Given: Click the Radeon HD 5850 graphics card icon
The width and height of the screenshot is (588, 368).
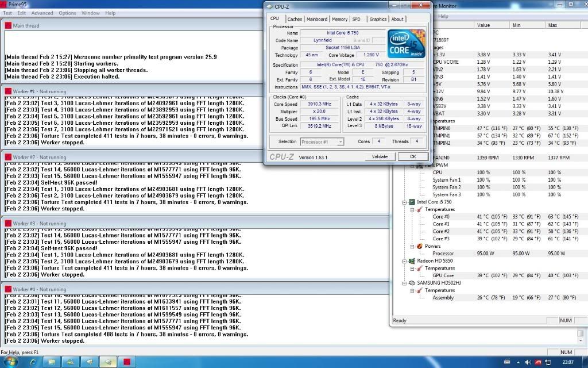Looking at the screenshot, I should click(x=412, y=260).
